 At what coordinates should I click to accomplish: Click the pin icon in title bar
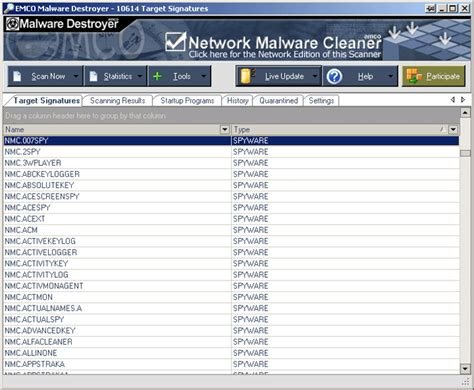coord(430,8)
